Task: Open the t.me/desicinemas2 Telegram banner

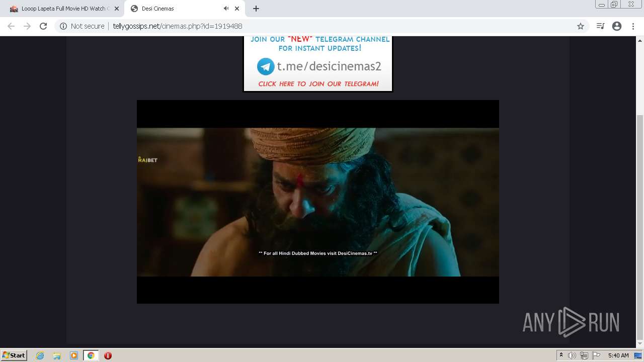Action: (318, 64)
